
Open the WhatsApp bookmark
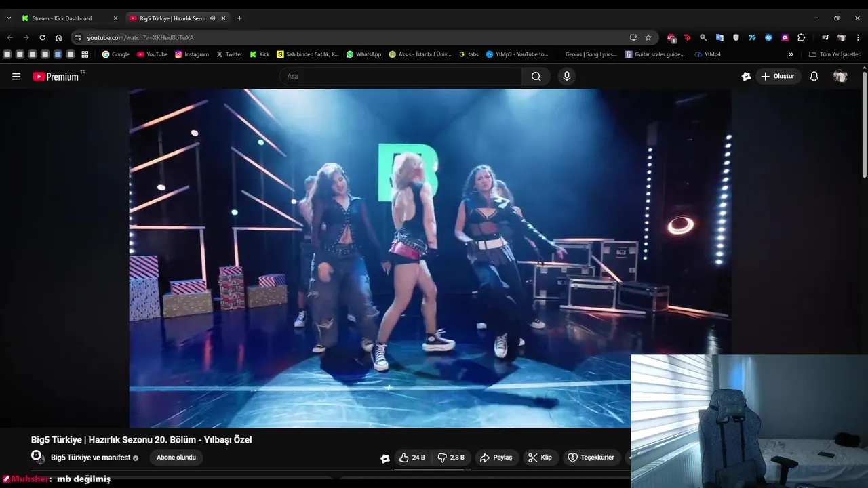[x=363, y=54]
